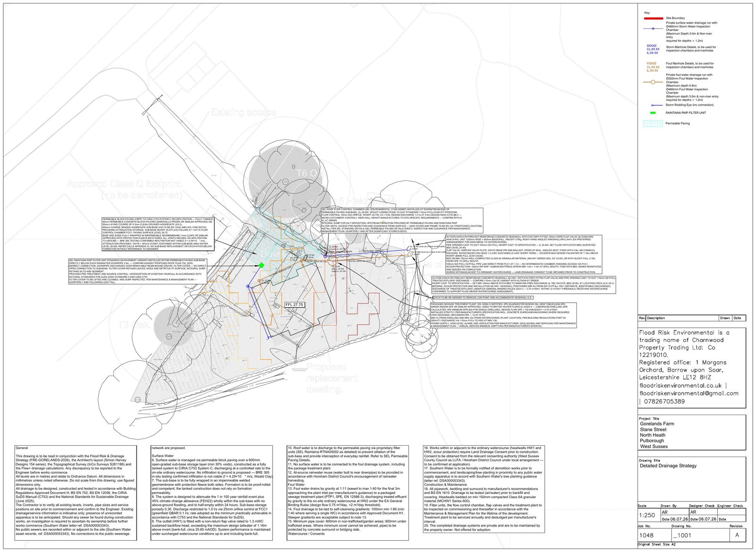
Task: Click revision letter 'A'
Action: (x=737, y=535)
